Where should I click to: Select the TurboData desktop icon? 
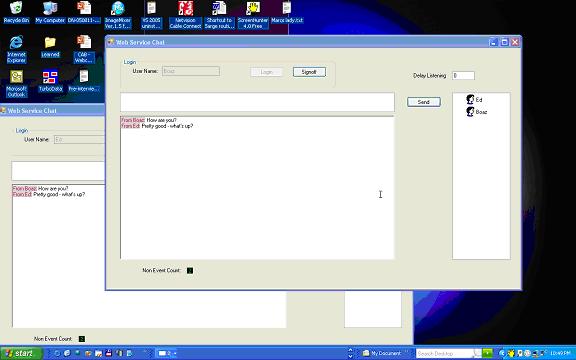(50, 81)
